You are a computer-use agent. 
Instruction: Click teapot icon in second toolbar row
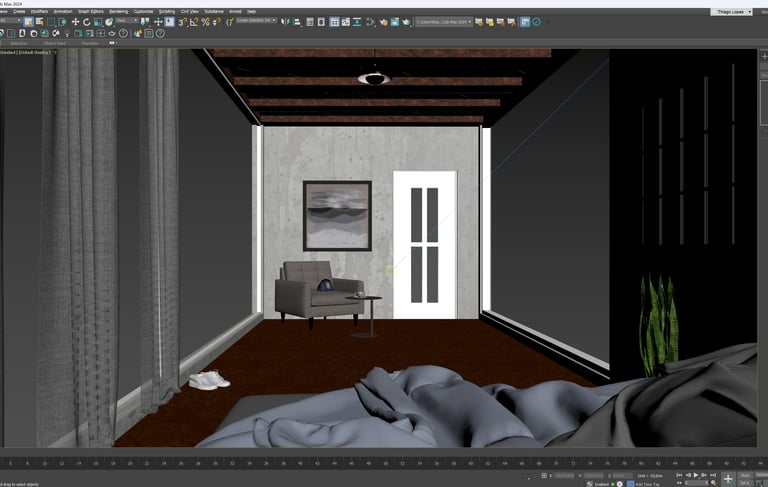click(112, 33)
